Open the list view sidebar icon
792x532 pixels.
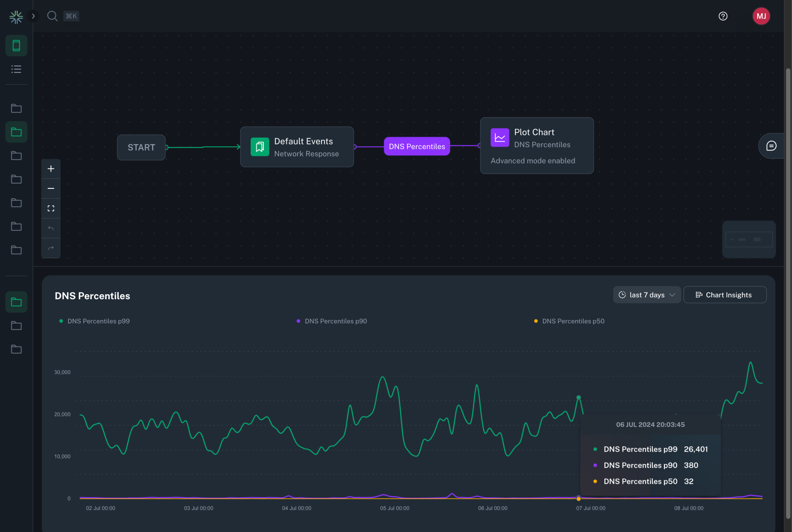click(x=16, y=69)
